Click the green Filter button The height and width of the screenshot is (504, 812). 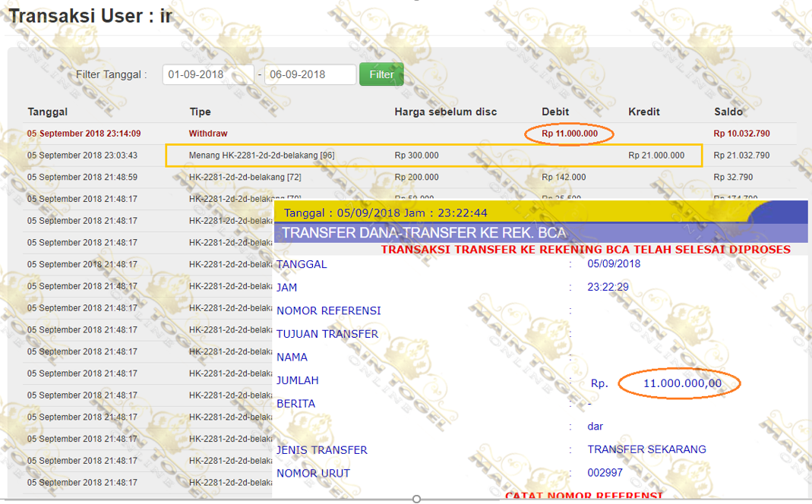(x=381, y=74)
